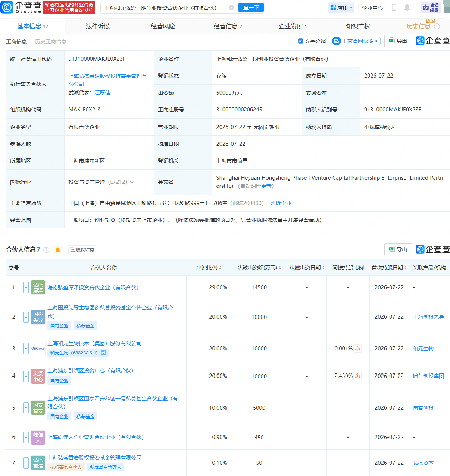
Task: Switch to 基本信息 tab
Action: 32,26
